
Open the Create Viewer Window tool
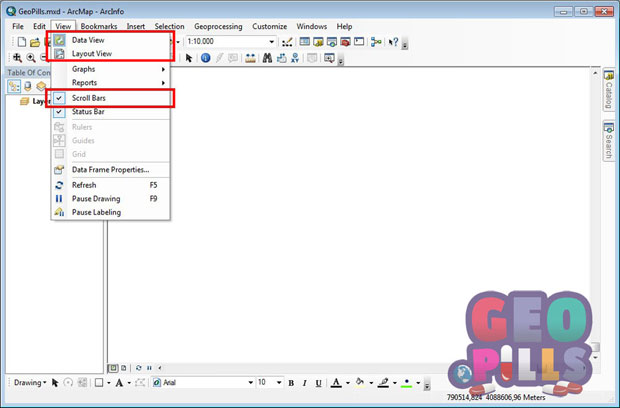pos(329,58)
